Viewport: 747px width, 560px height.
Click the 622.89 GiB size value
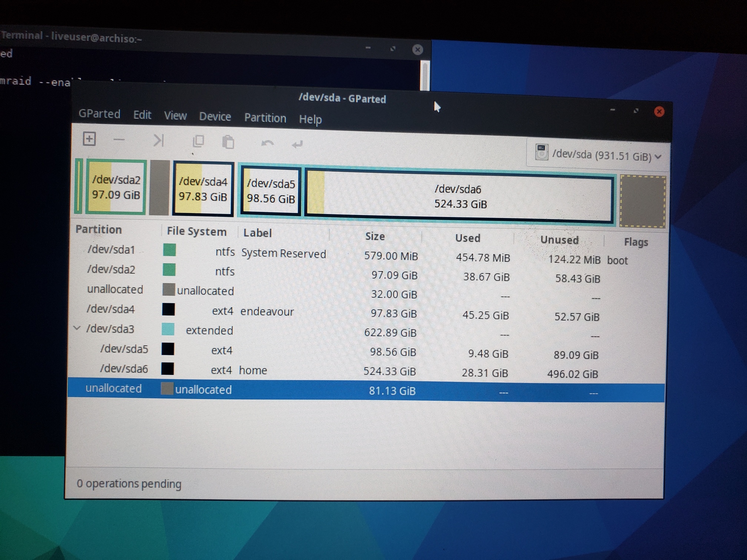(x=390, y=333)
